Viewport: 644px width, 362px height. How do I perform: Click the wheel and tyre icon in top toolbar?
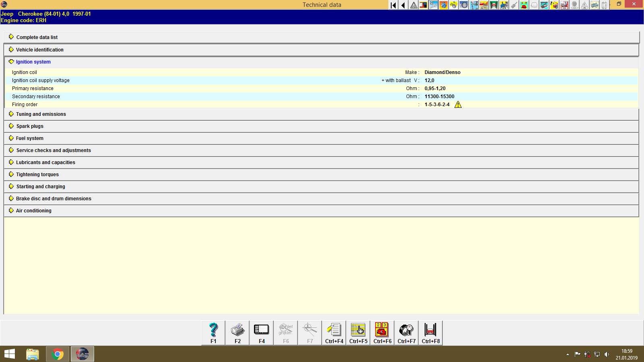[x=463, y=5]
